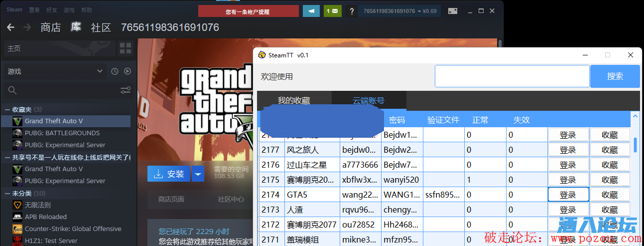Select the ssfn895... cell in GTA5 row
The width and height of the screenshot is (644, 246).
pos(444,195)
